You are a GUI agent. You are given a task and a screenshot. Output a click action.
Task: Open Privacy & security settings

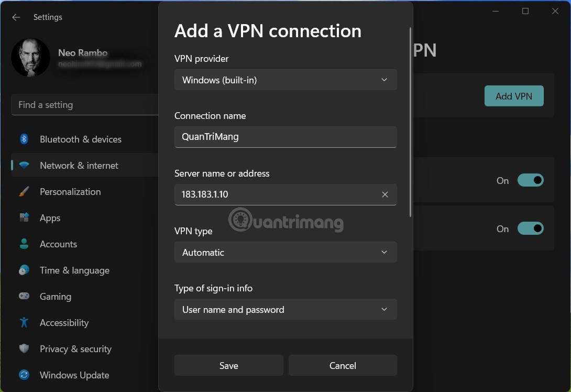(x=84, y=349)
